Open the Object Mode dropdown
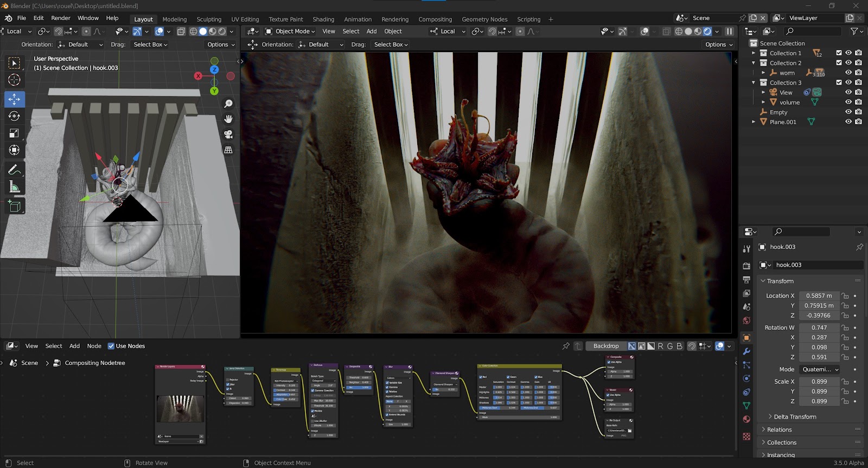This screenshot has height=468, width=868. [290, 31]
